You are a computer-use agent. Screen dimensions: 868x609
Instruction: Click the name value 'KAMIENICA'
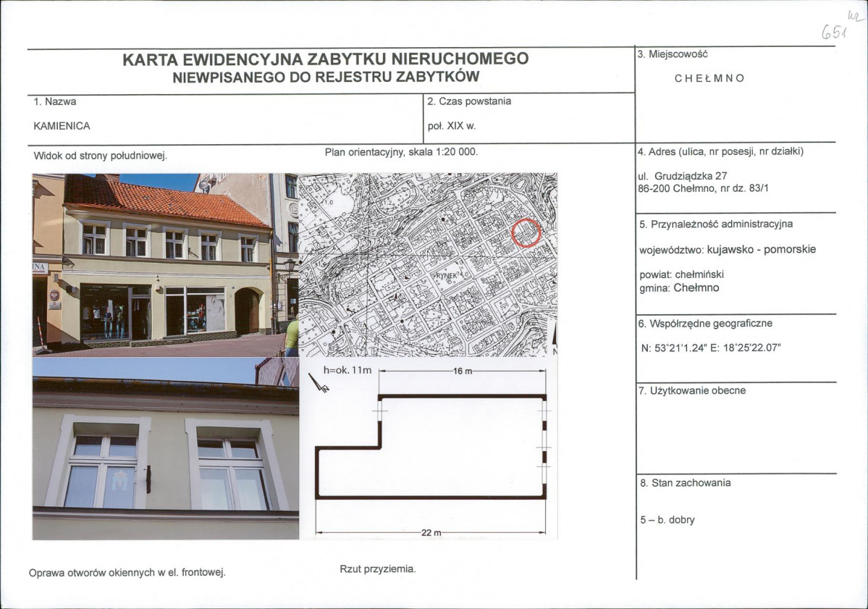[62, 126]
